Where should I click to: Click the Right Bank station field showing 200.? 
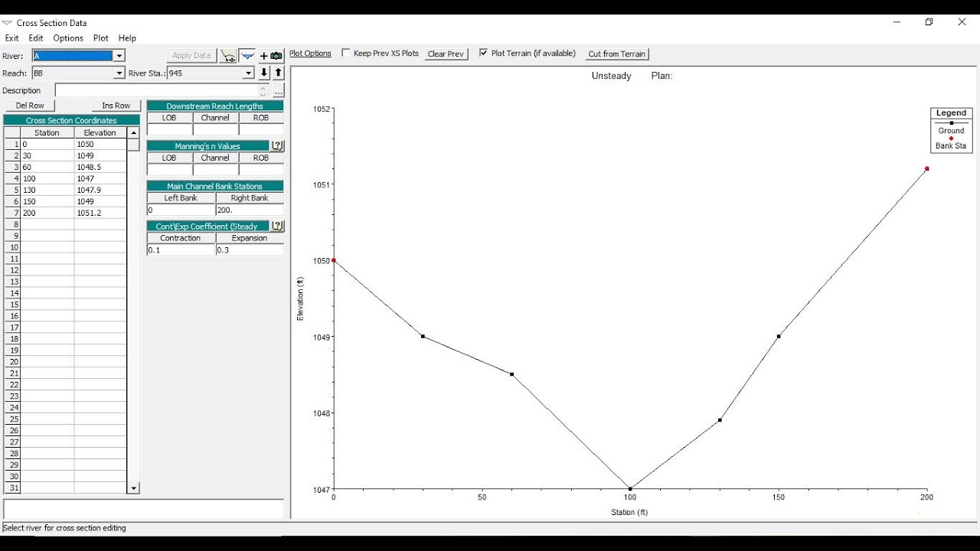pyautogui.click(x=250, y=210)
